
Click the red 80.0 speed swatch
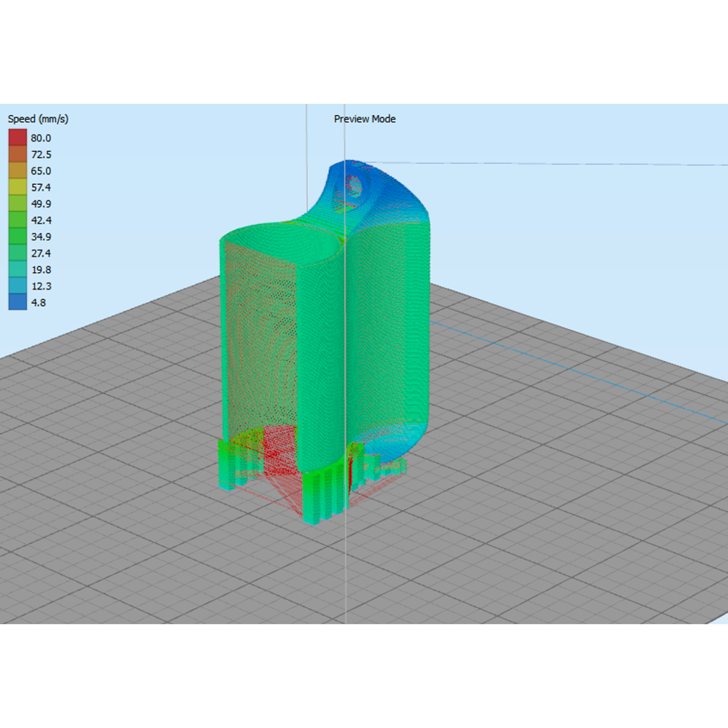click(x=17, y=138)
